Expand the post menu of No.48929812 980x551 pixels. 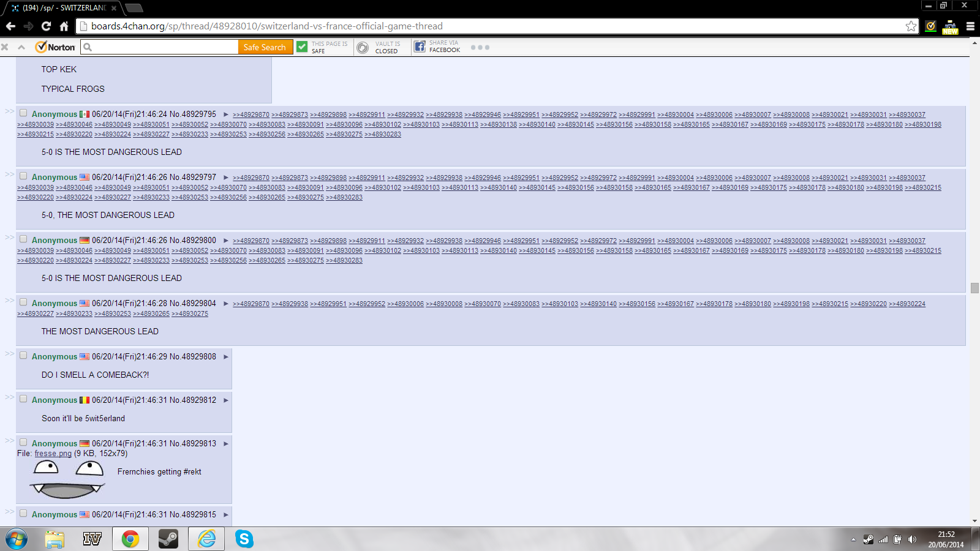(x=226, y=400)
